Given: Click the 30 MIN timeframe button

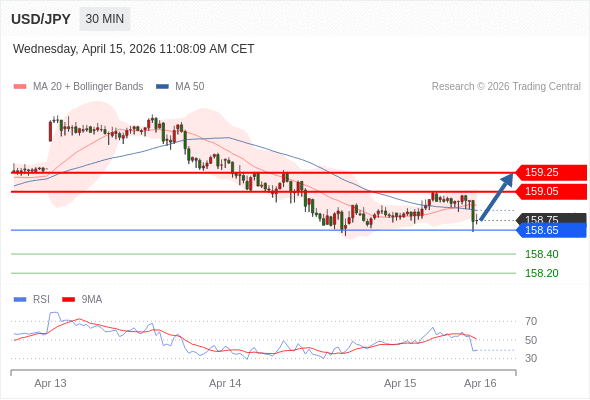Looking at the screenshot, I should point(105,19).
